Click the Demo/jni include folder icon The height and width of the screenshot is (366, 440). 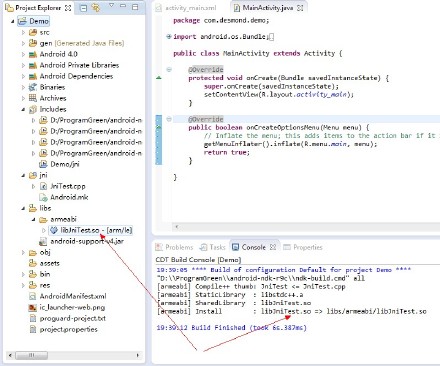click(x=43, y=164)
